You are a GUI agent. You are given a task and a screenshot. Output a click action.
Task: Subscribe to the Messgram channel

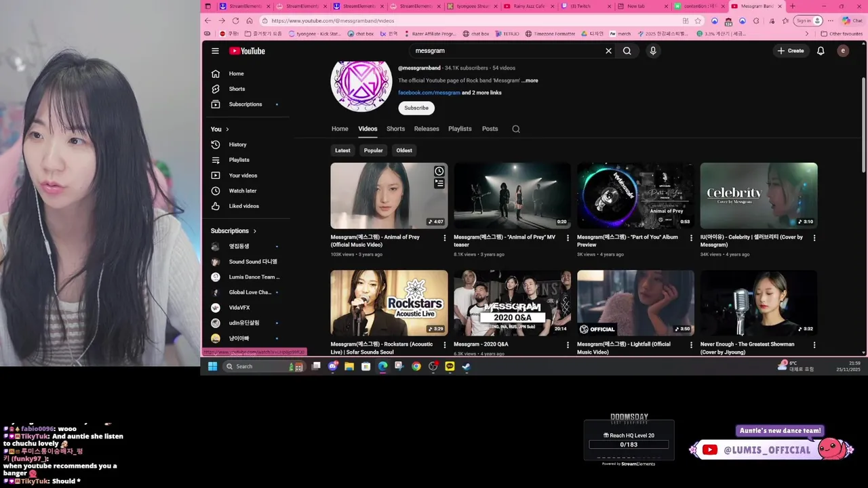[x=416, y=108]
